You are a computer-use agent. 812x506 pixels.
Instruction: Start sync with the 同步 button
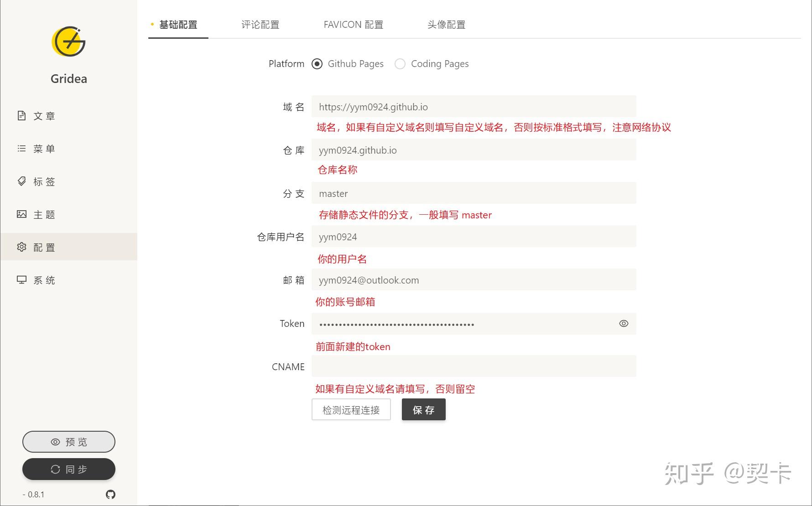coord(68,469)
